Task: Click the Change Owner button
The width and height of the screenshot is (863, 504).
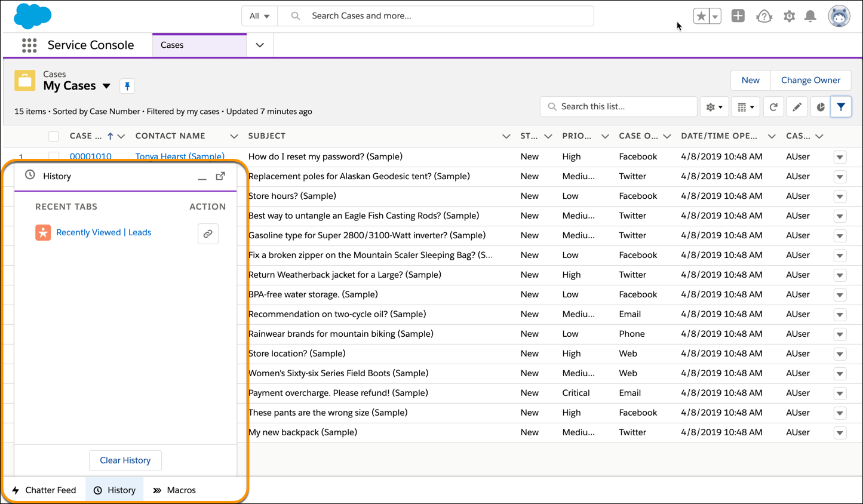Action: tap(810, 80)
